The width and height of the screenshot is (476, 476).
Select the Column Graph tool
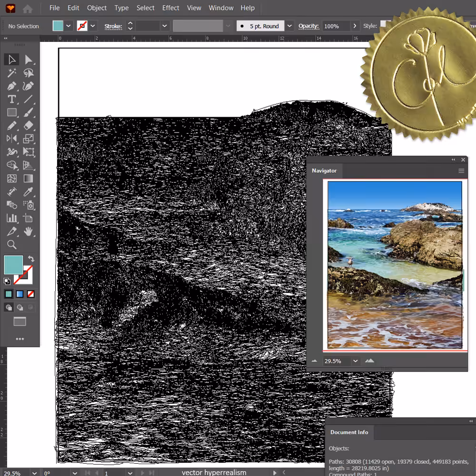pyautogui.click(x=11, y=218)
